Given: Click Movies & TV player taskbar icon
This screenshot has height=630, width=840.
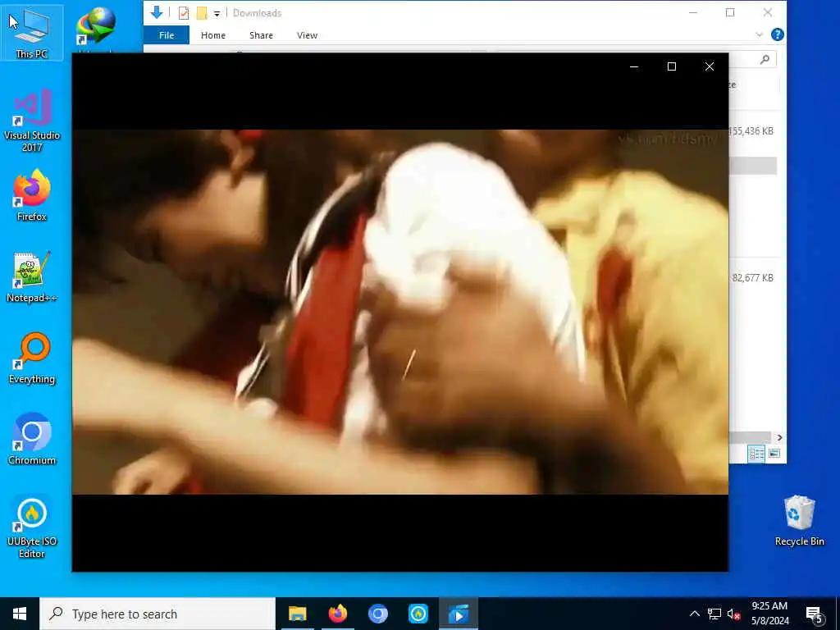Looking at the screenshot, I should tap(459, 614).
